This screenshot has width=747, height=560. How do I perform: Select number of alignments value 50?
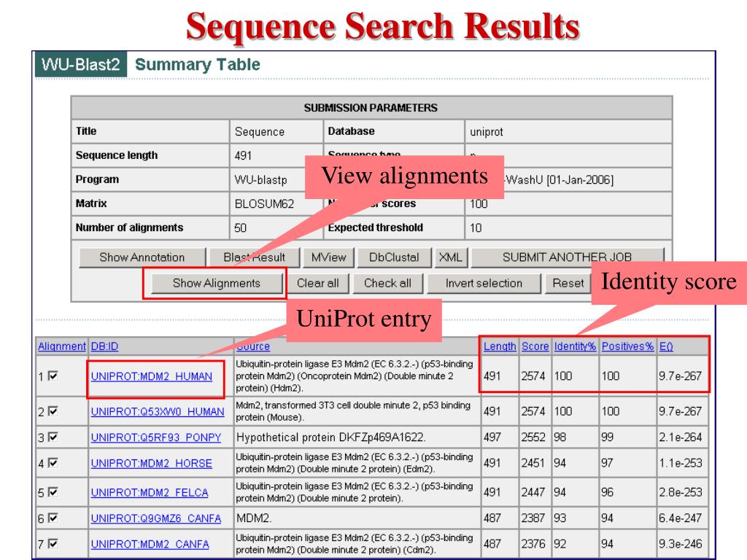tap(240, 228)
